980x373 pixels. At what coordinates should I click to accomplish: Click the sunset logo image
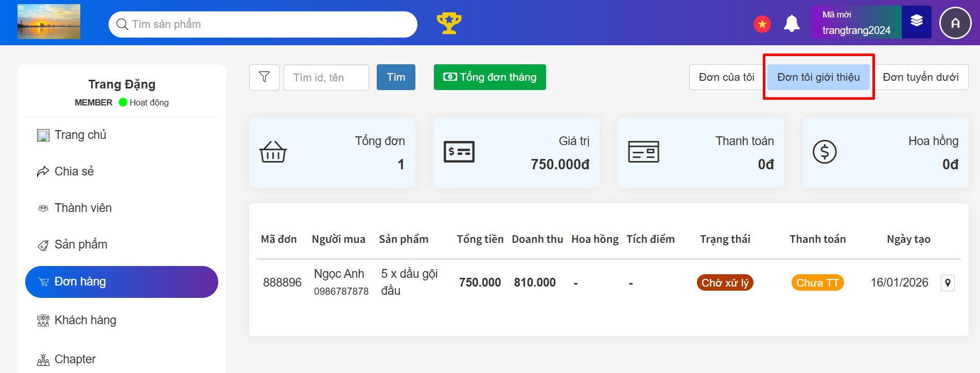click(49, 22)
